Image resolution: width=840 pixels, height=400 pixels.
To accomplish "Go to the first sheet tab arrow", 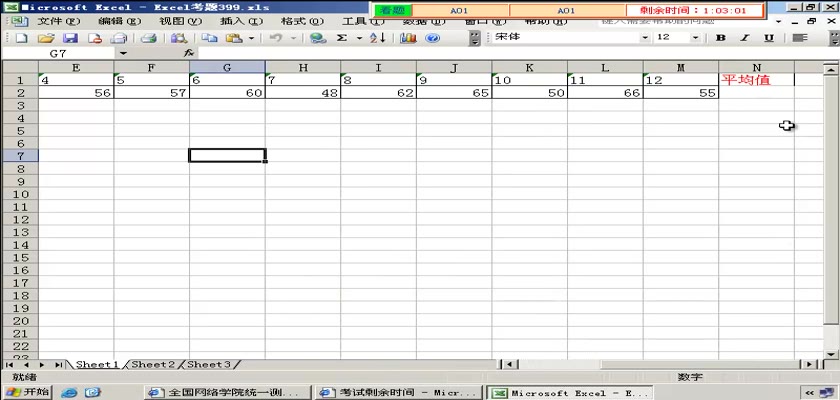I will tap(9, 365).
